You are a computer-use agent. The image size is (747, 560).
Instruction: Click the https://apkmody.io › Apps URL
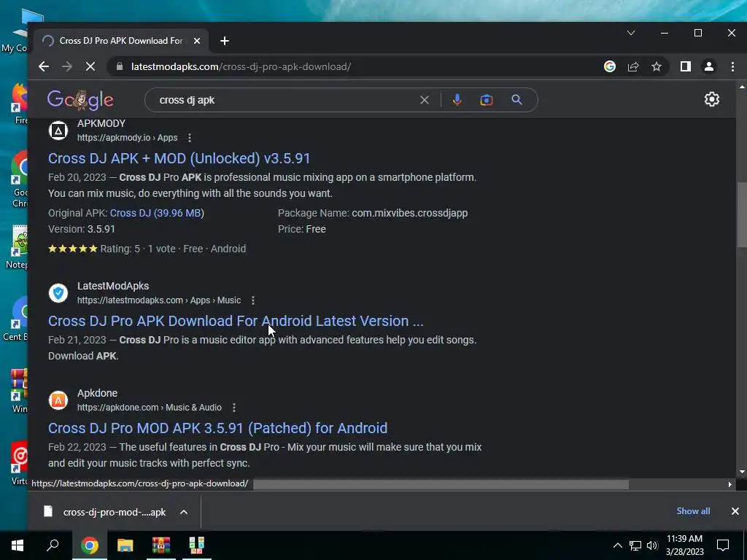[127, 138]
